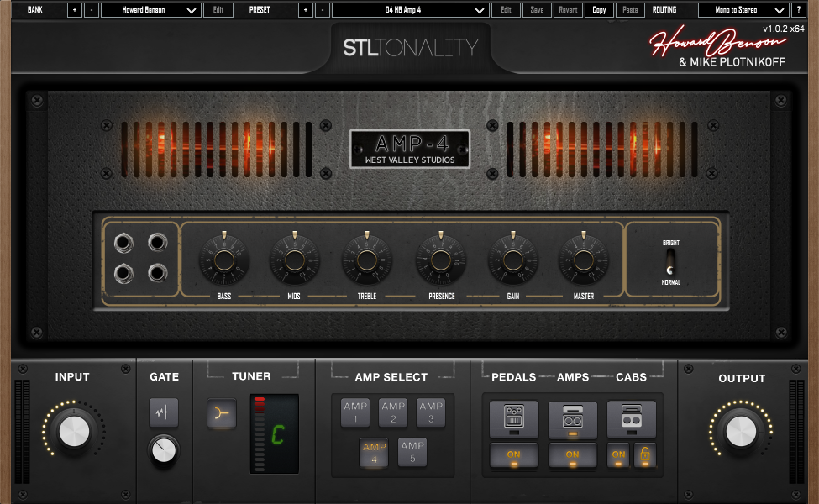Open the Howard Benson bank dropdown
This screenshot has width=819, height=504.
151,10
